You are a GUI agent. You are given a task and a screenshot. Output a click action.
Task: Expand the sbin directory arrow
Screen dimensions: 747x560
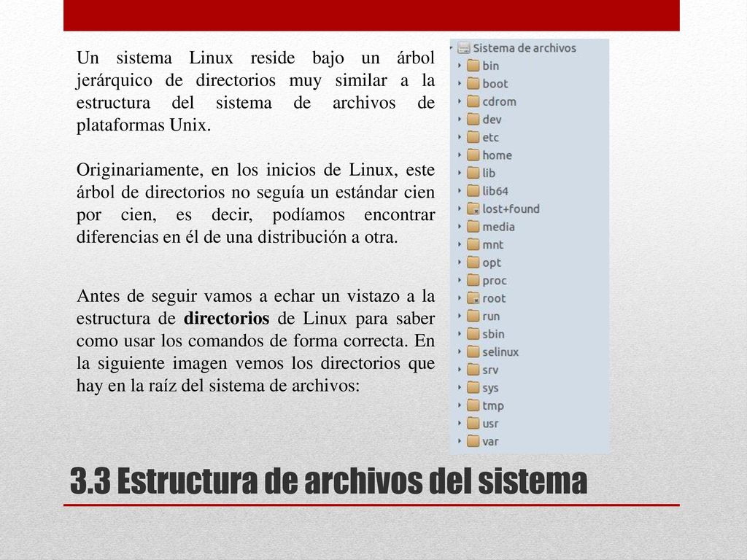460,334
